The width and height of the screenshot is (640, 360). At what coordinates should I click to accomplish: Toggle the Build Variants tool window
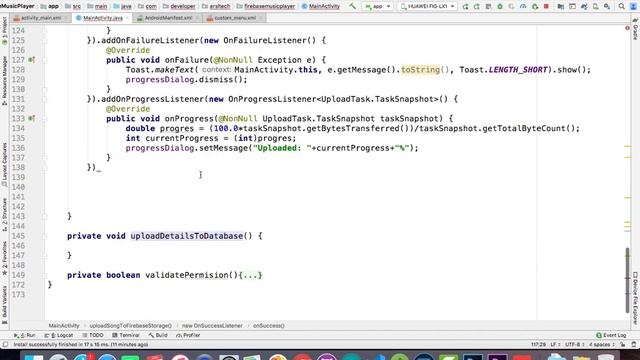point(4,304)
